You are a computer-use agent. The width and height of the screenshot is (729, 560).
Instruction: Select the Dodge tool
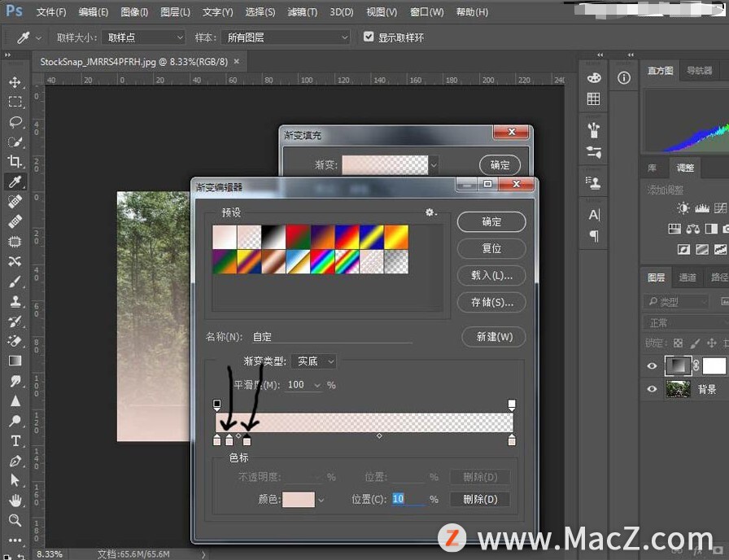point(15,421)
